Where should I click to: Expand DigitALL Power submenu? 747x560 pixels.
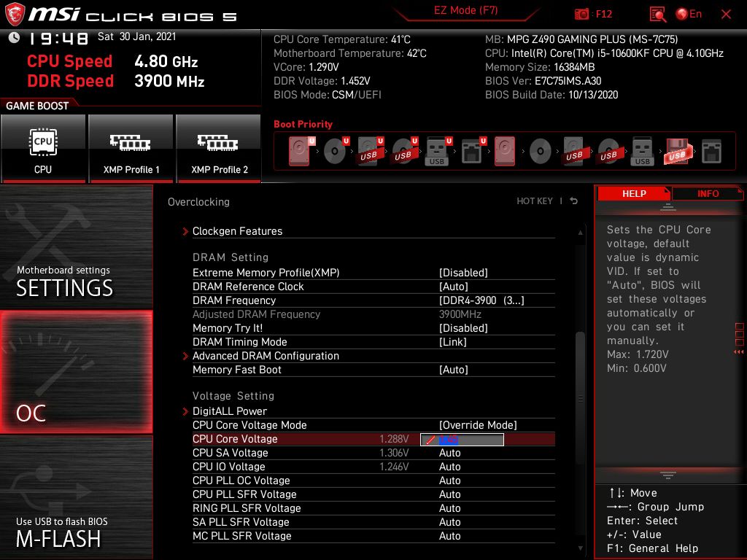pos(373,411)
